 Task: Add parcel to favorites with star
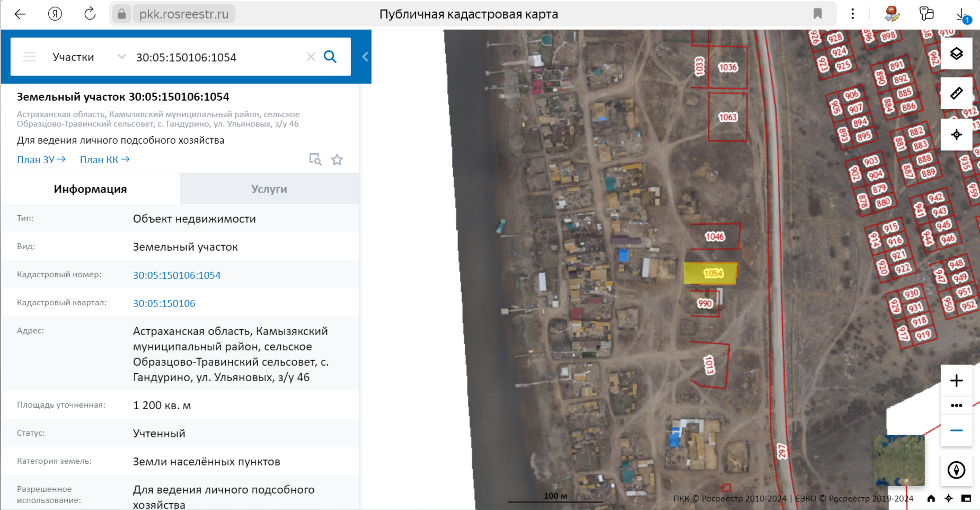tap(337, 160)
